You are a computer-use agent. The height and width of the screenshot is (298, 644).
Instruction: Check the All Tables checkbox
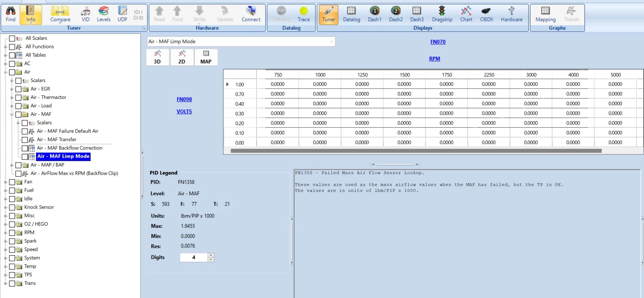pyautogui.click(x=12, y=55)
